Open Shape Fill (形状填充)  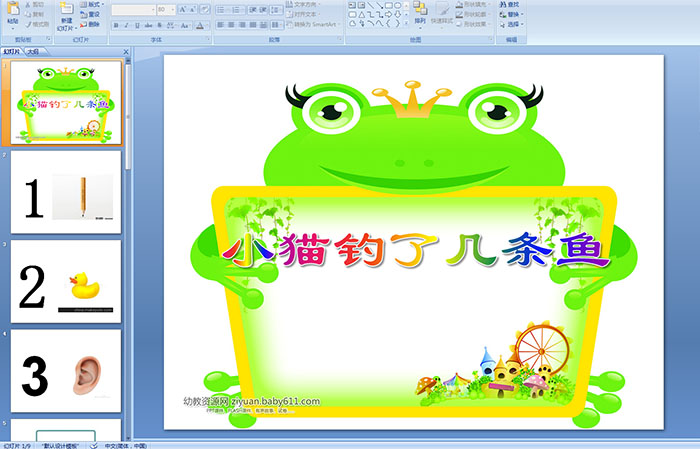(473, 4)
